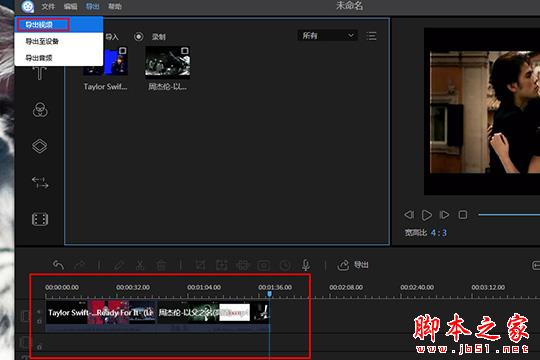This screenshot has width=540, height=360.
Task: Redo the last undone action
Action: tap(80, 265)
